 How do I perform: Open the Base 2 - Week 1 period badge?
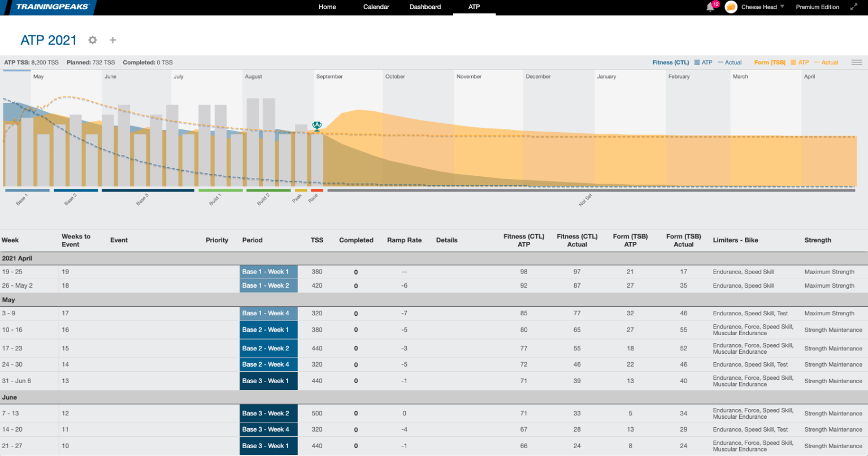[268, 329]
